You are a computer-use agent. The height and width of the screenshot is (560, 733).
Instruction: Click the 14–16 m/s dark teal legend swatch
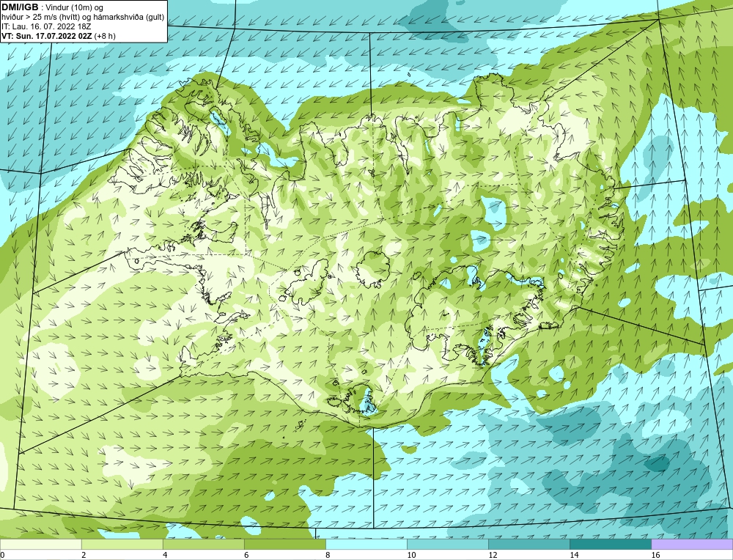coord(610,544)
